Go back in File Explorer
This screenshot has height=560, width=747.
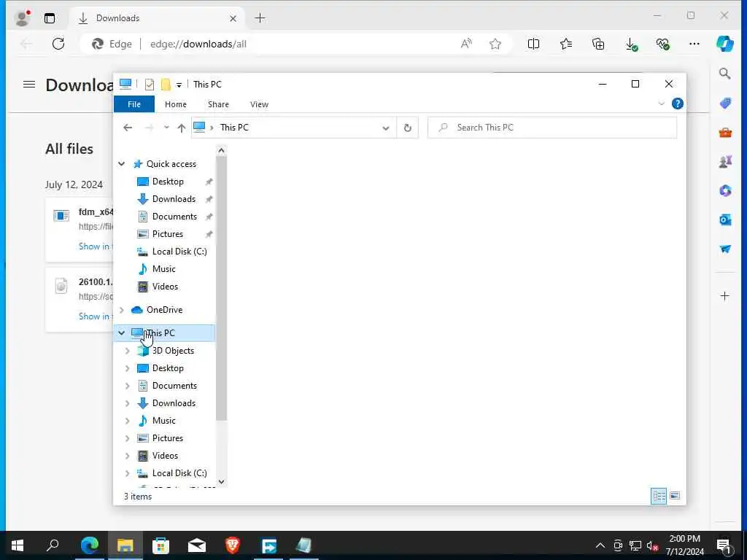coord(128,128)
